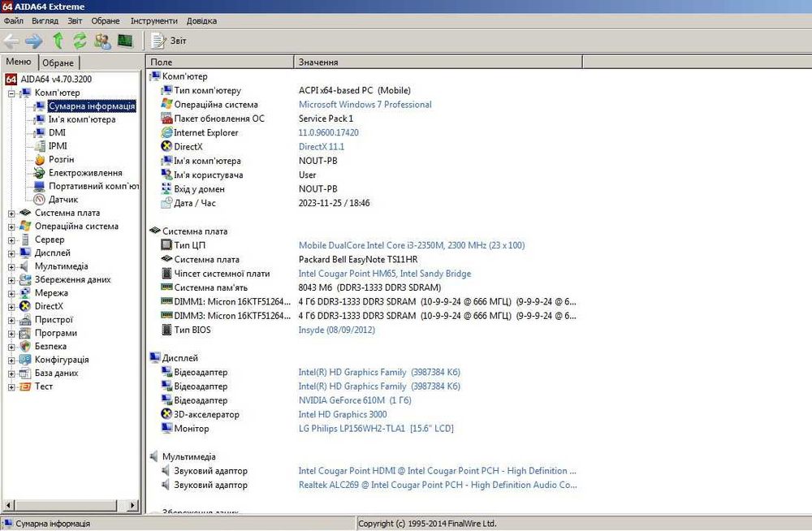Screen dimensions: 812x531
Task: Open the Intel HD Graphics 3000 link
Action: (343, 414)
